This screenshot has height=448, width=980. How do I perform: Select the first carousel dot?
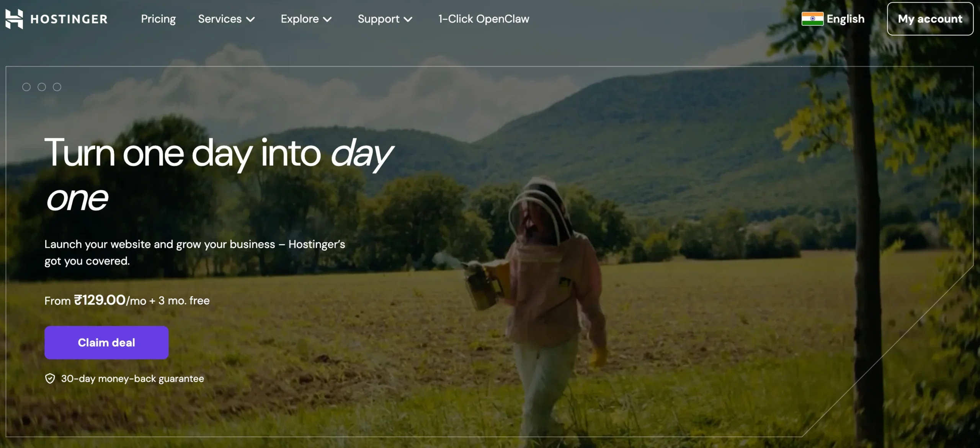[26, 87]
